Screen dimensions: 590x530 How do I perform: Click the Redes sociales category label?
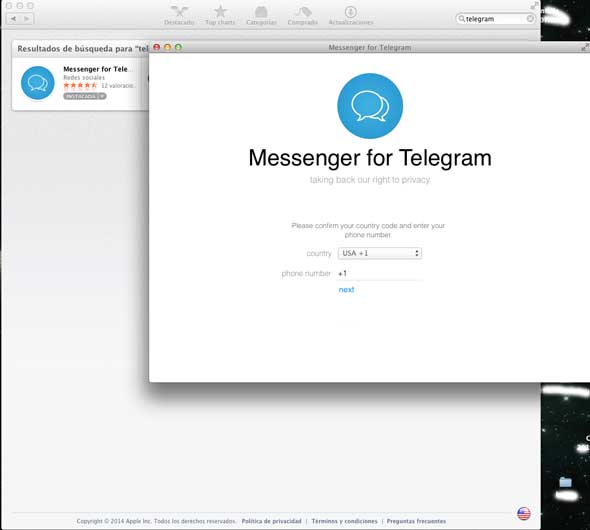(x=84, y=77)
